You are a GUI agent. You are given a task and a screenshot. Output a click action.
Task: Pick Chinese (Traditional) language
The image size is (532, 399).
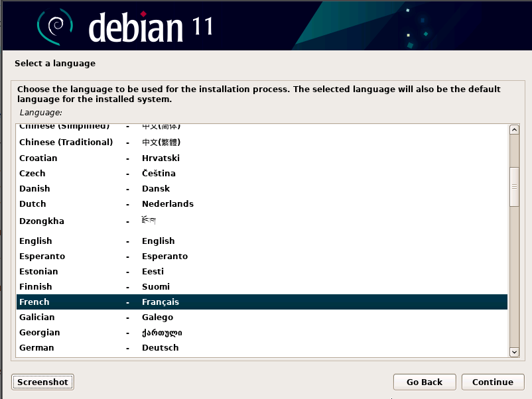click(66, 142)
